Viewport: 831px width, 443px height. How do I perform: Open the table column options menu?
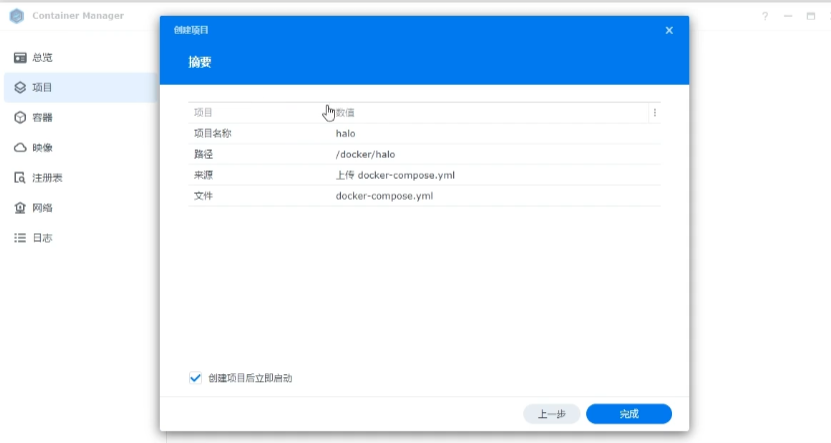point(654,113)
